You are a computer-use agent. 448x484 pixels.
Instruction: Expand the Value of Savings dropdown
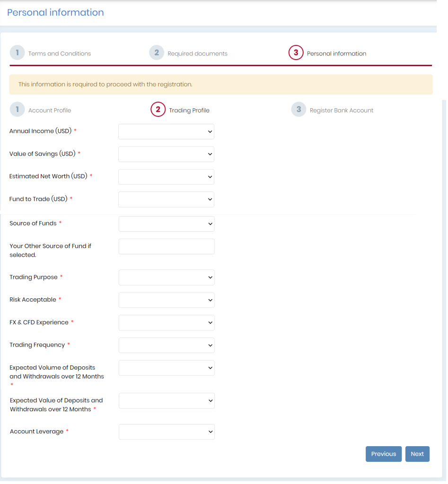click(x=166, y=154)
